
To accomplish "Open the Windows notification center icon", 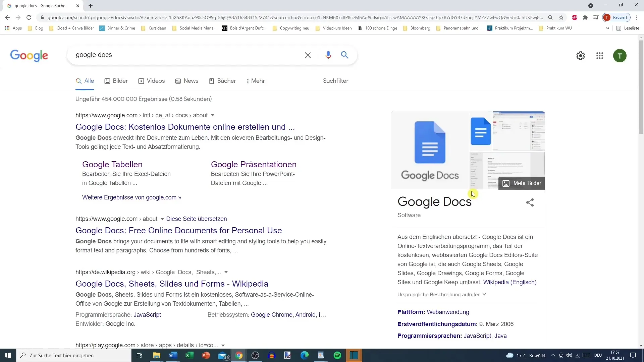I will coord(633,355).
